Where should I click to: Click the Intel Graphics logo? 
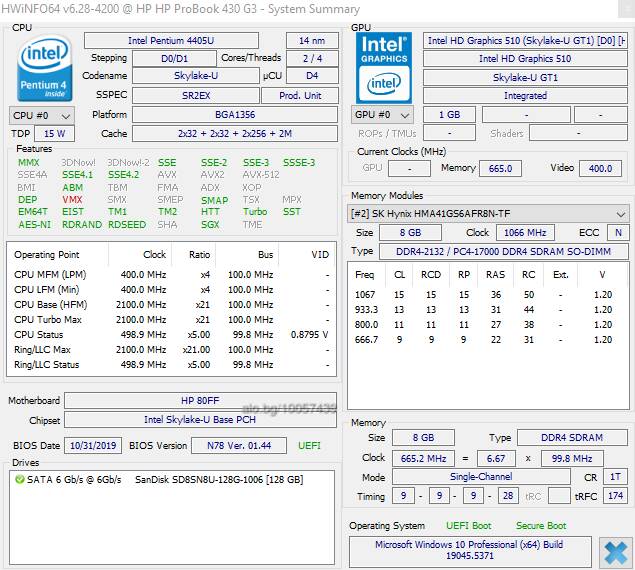coord(384,68)
